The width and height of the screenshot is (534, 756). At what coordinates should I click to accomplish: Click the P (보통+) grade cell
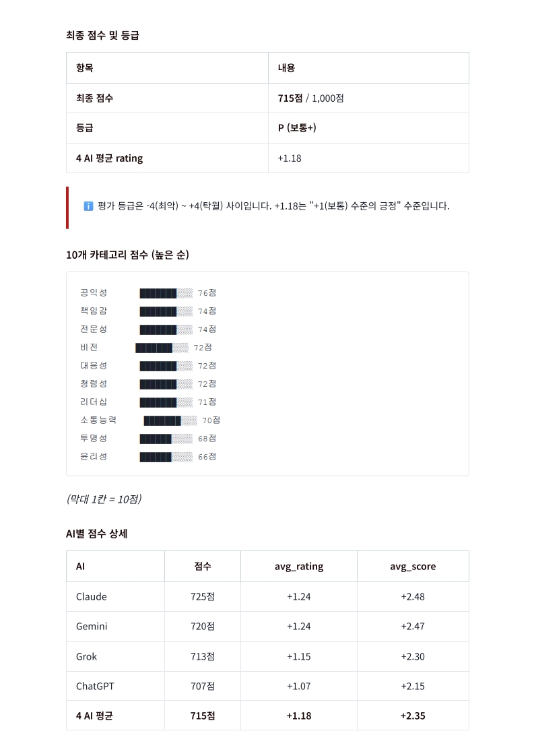[x=297, y=128]
